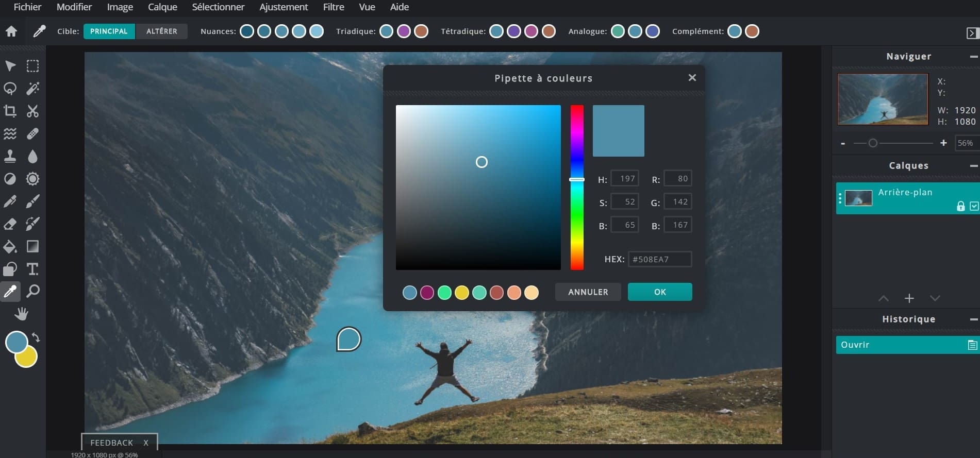Pick the Lasso selection tool

coord(10,89)
